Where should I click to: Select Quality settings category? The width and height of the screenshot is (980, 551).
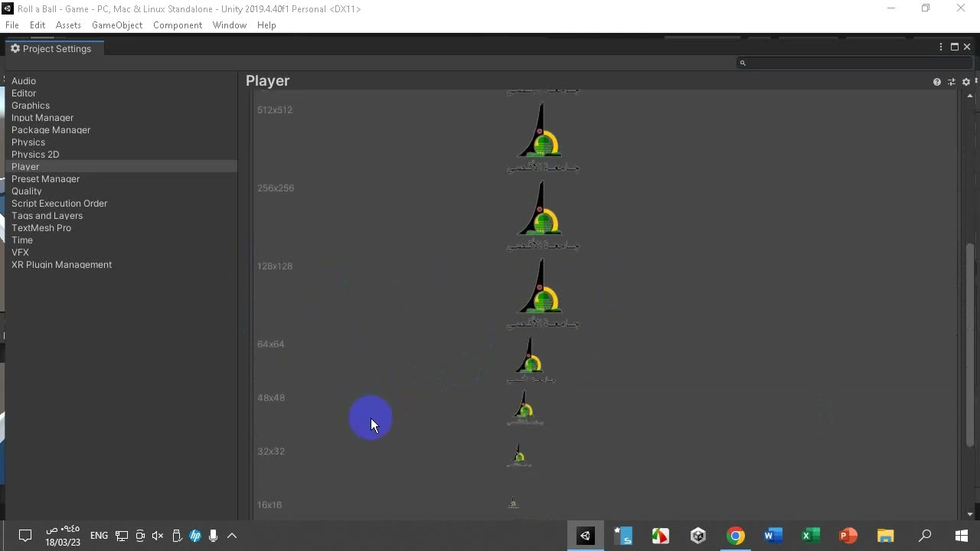coord(27,191)
